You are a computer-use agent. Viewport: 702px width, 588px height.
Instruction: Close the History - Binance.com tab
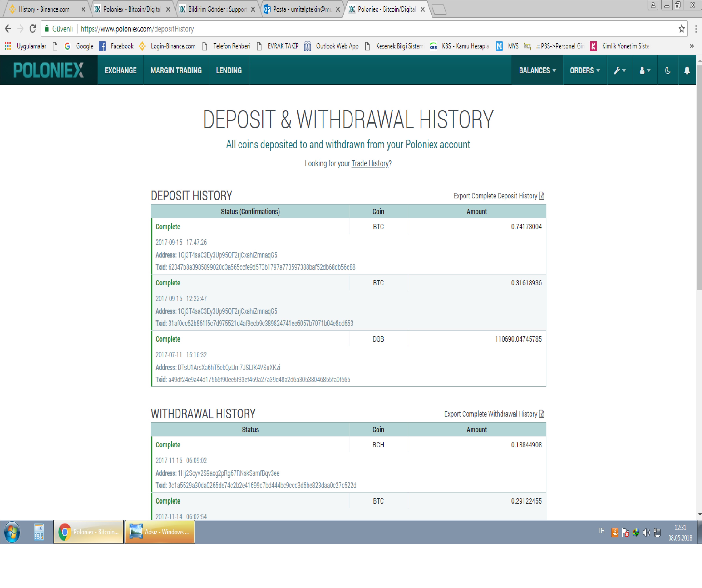[x=83, y=9]
